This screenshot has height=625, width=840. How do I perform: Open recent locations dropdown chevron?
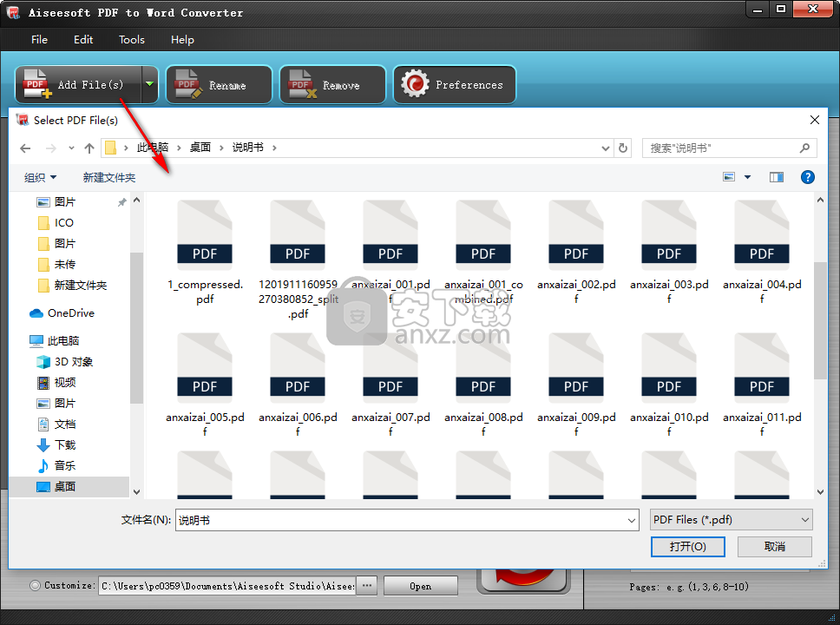coord(71,148)
